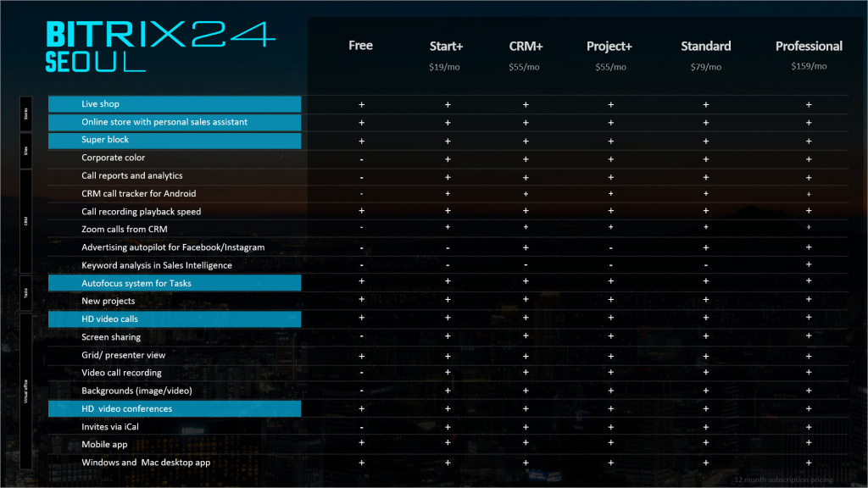Click the Virtual office section side label

click(26, 391)
